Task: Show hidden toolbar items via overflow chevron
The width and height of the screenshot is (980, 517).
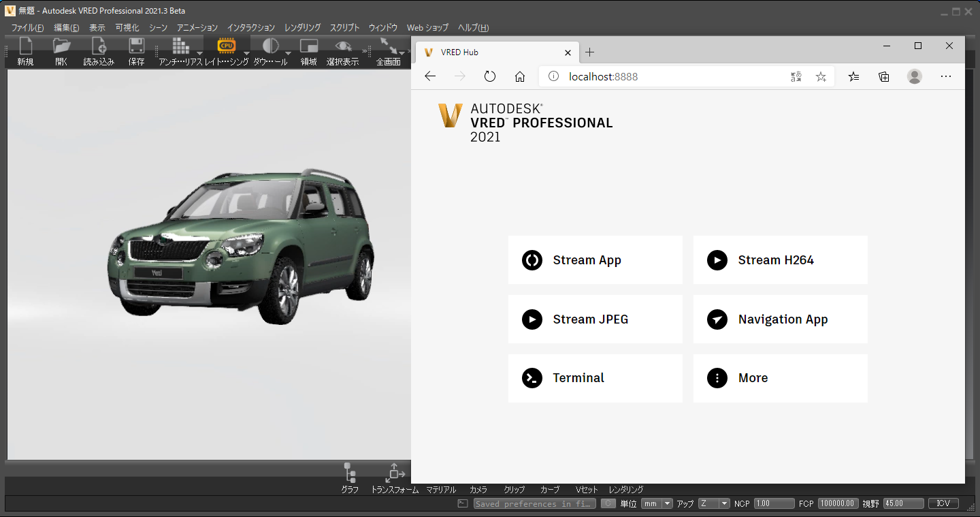Action: [365, 51]
